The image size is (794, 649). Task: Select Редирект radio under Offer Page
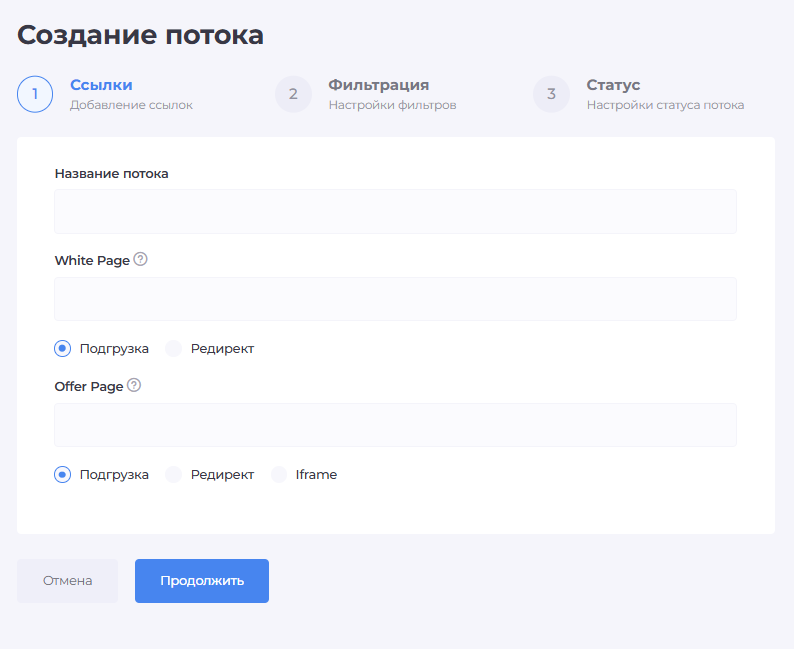point(173,474)
